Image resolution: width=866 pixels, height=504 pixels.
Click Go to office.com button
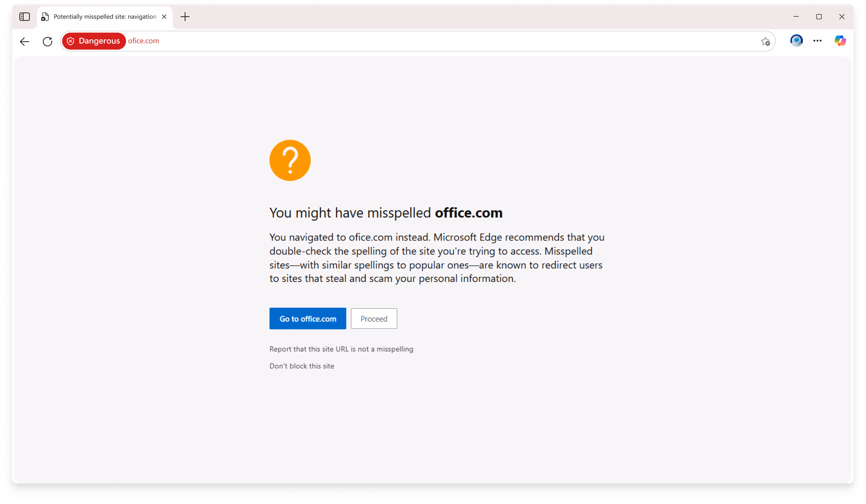tap(308, 319)
